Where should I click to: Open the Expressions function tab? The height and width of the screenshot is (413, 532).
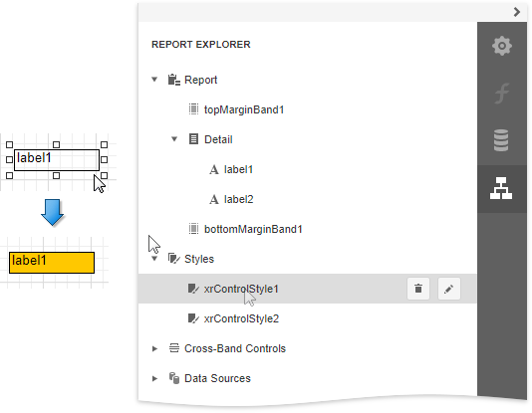point(502,94)
